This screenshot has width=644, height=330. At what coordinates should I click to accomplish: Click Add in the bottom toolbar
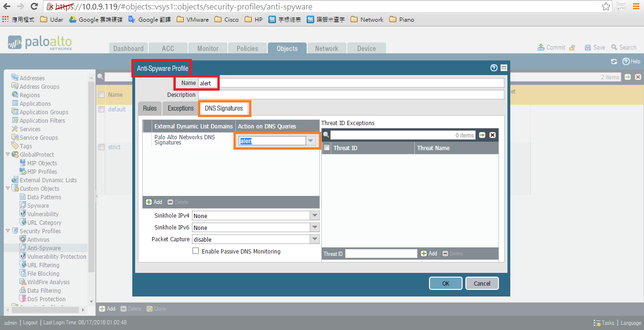(107, 309)
